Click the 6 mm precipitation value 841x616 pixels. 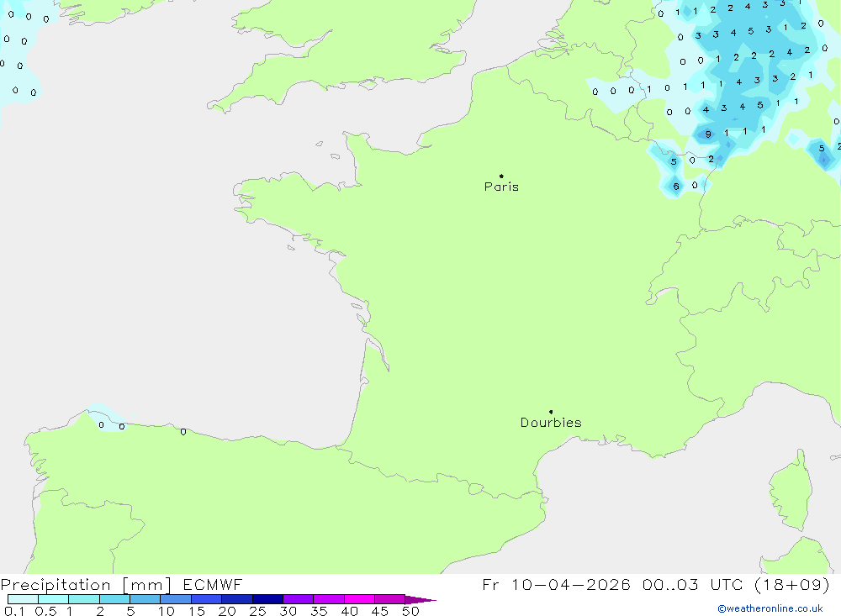[676, 187]
